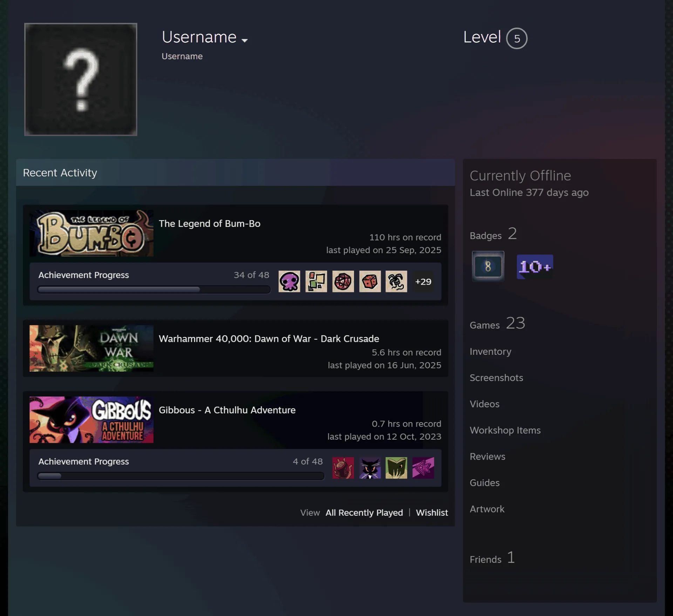Open Videos in the sidebar
Screen dimensions: 673x616
484,404
